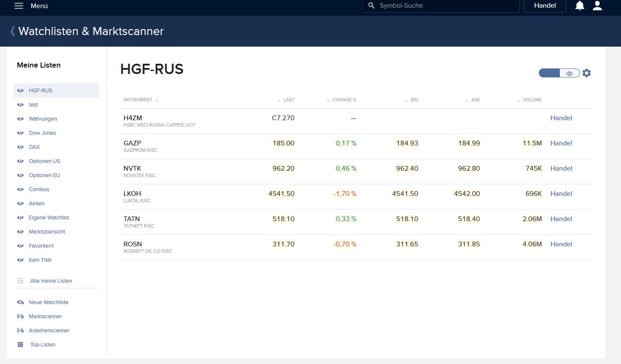Click the HGF-RUS watchlist heading
Screen dimensions: 621x364
pyautogui.click(x=152, y=69)
